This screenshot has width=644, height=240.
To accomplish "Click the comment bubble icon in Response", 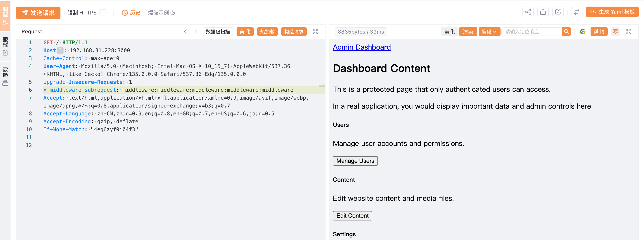I will tap(615, 32).
